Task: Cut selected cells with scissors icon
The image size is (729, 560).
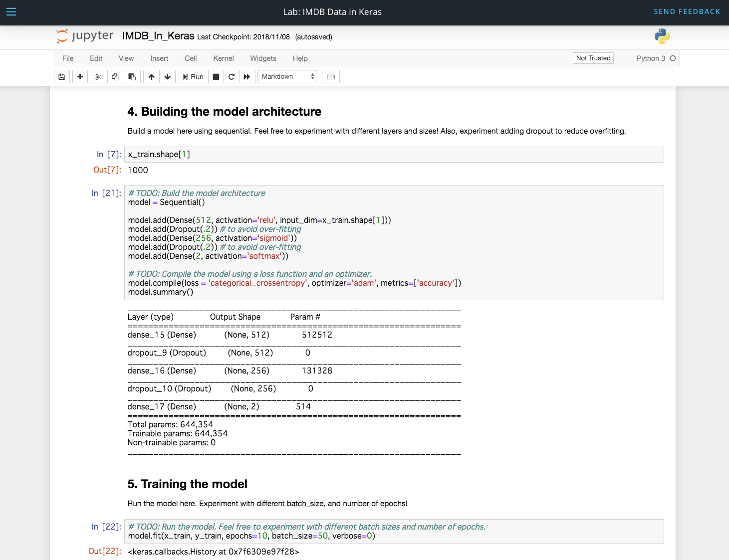Action: (99, 77)
